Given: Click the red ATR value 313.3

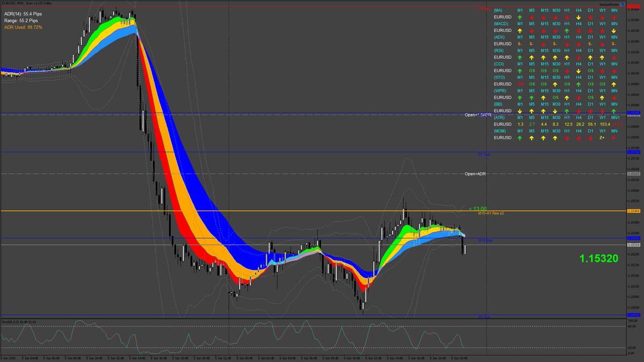Looking at the screenshot, I should pyautogui.click(x=616, y=124).
